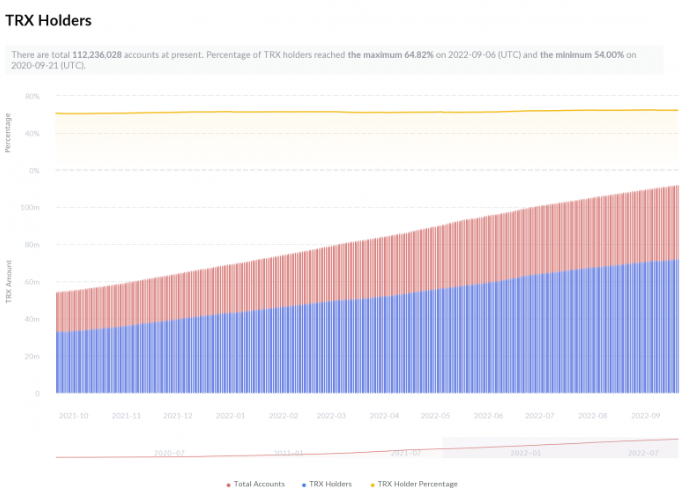This screenshot has height=498, width=686.
Task: Toggle TRX Holder Percentage legend text
Action: tap(417, 484)
